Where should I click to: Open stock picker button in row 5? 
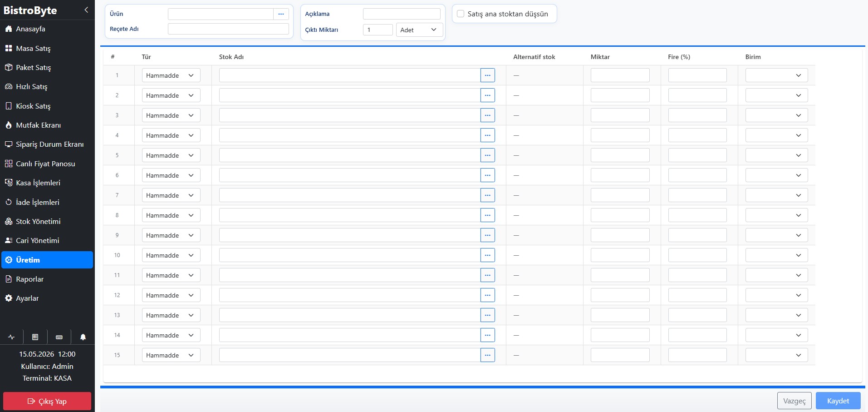pyautogui.click(x=487, y=155)
